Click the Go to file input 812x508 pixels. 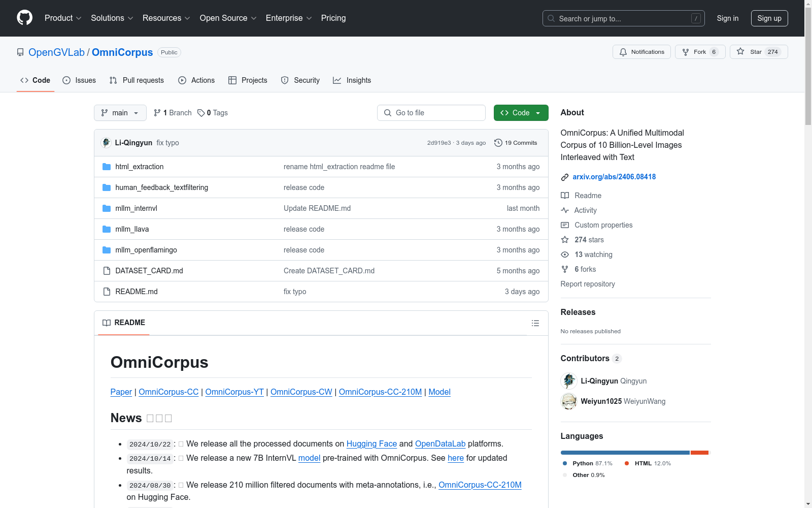(x=431, y=113)
